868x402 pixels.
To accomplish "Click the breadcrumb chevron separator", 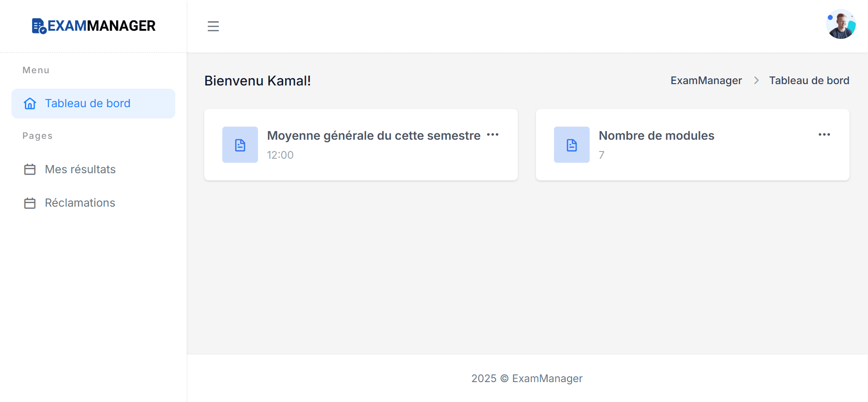I will pyautogui.click(x=756, y=80).
